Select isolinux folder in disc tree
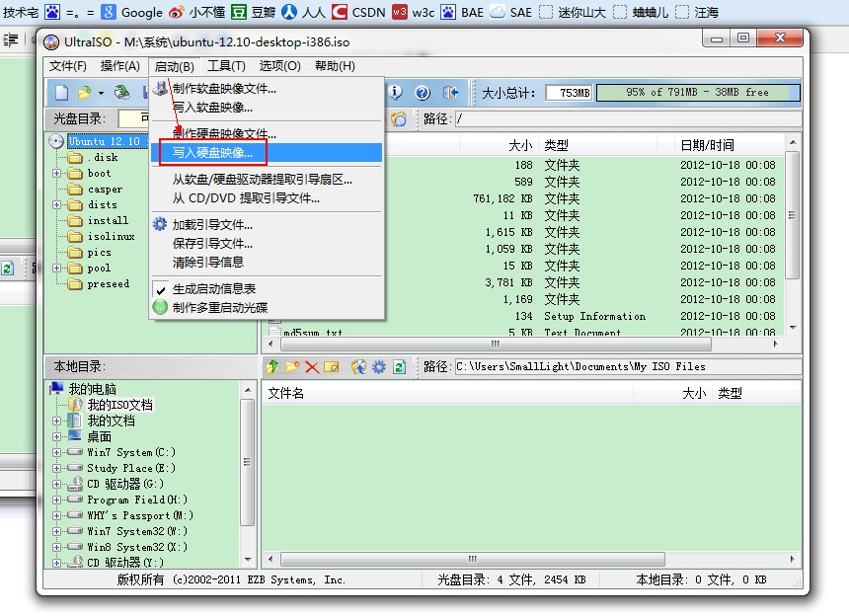Viewport: 849px width, 616px height. tap(111, 237)
